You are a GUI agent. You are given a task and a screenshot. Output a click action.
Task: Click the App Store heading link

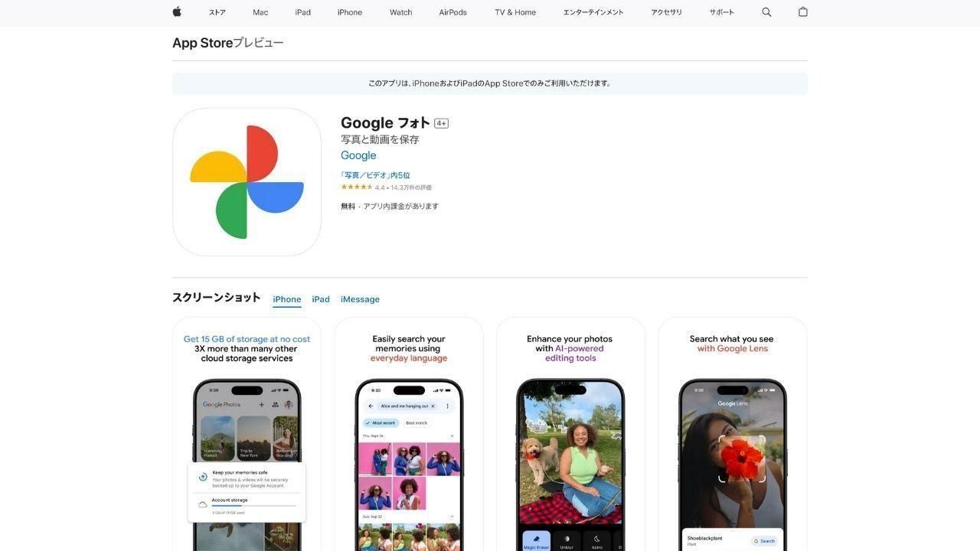(x=202, y=43)
